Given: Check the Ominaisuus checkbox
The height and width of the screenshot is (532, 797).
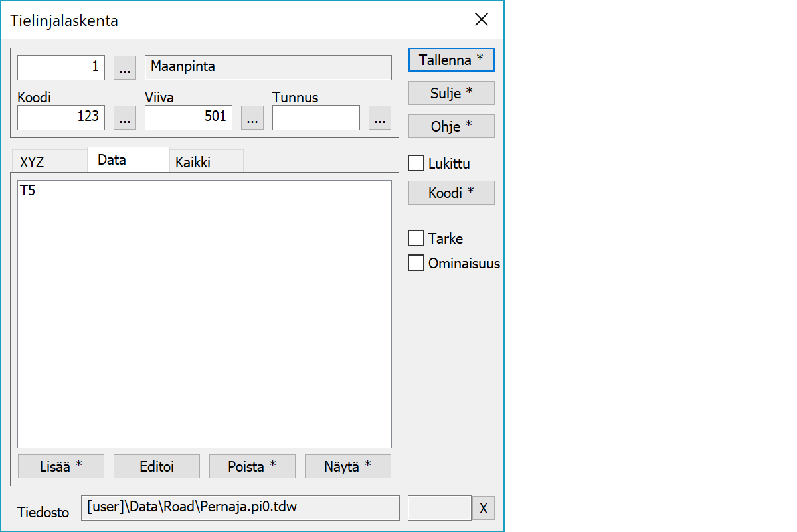Looking at the screenshot, I should point(416,263).
